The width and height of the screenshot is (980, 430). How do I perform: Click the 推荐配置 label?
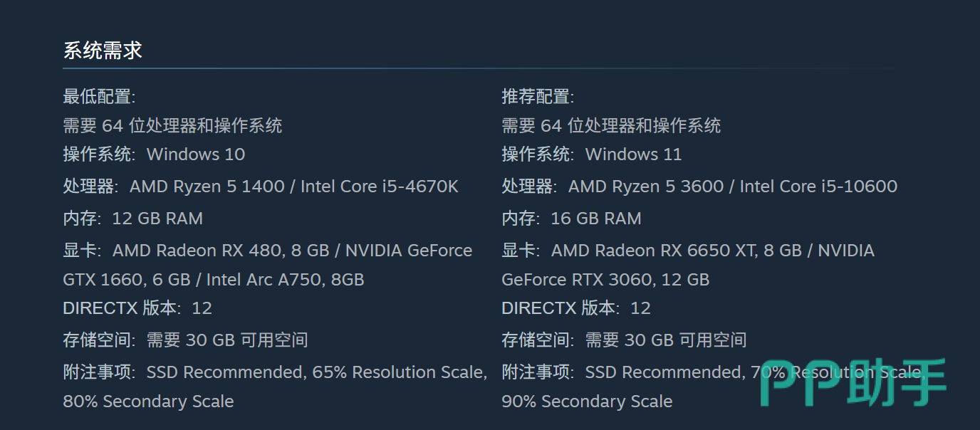538,96
